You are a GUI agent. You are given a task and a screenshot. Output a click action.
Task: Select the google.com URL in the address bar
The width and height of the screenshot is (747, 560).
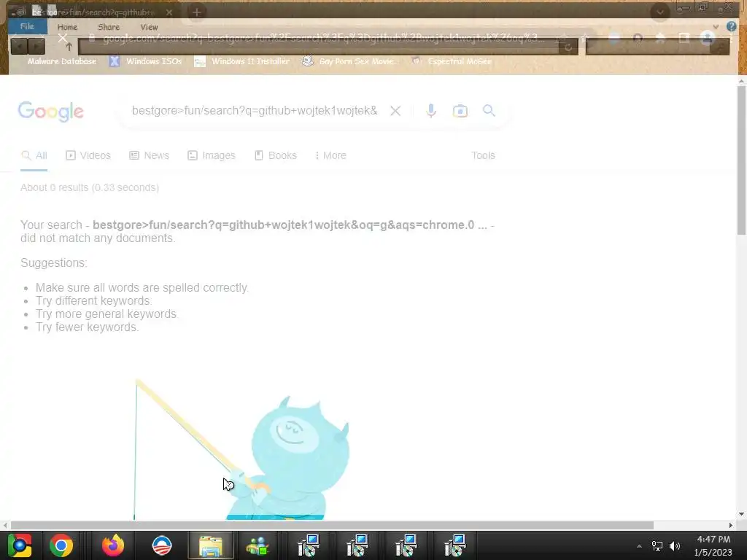323,39
